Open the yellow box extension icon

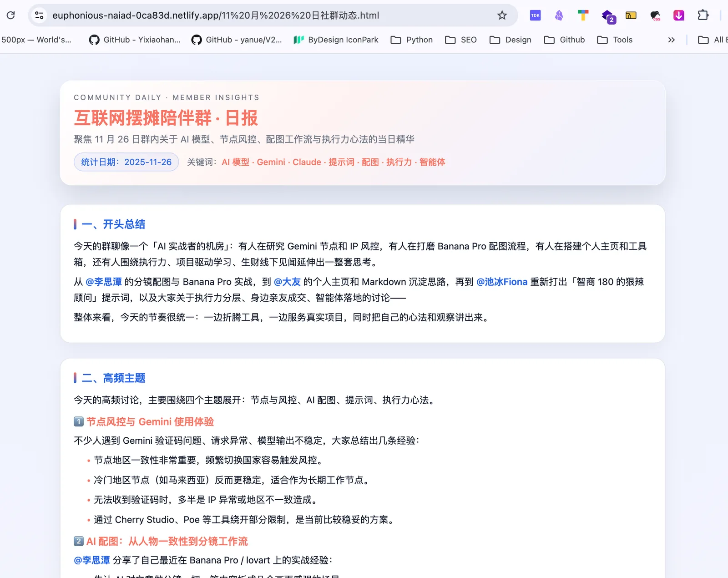631,15
